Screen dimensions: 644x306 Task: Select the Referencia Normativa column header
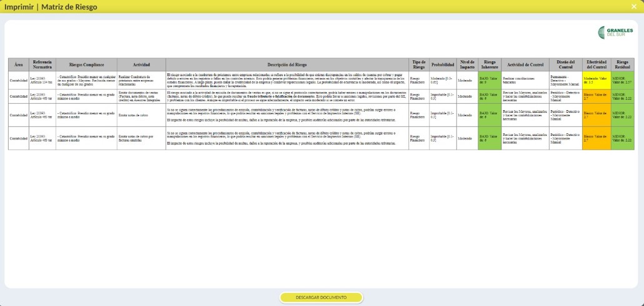42,65
